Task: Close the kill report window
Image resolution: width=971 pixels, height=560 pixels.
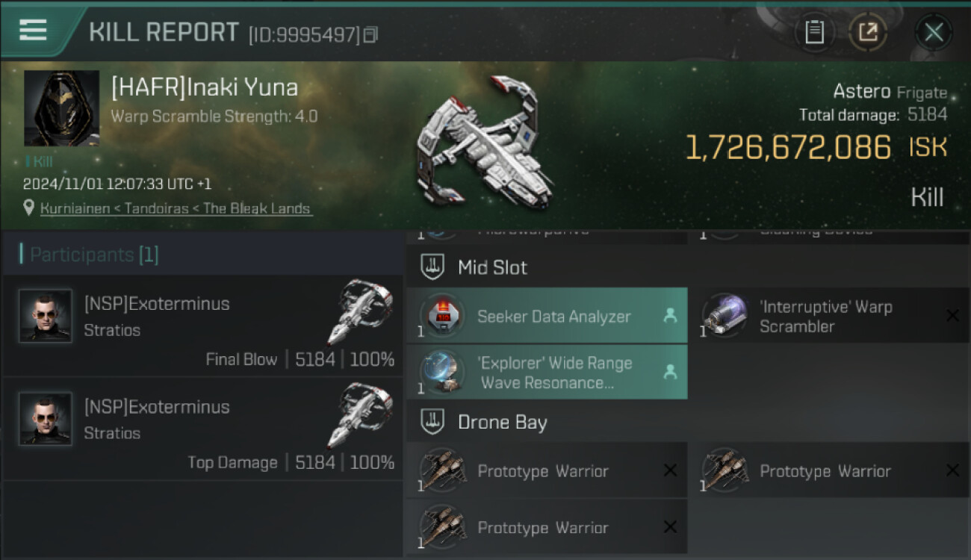Action: tap(934, 32)
